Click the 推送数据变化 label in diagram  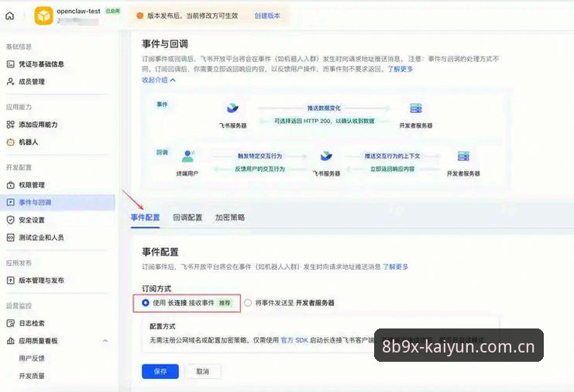click(324, 108)
